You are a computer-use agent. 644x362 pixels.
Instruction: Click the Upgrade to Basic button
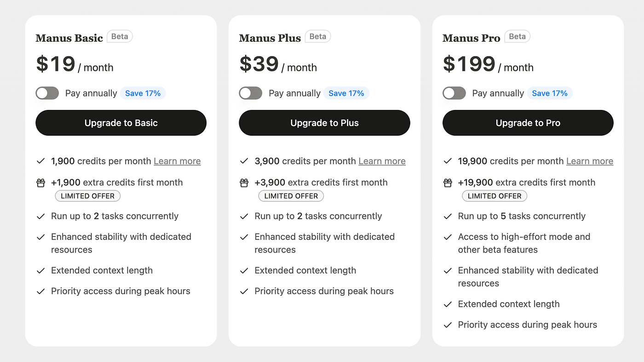[121, 123]
